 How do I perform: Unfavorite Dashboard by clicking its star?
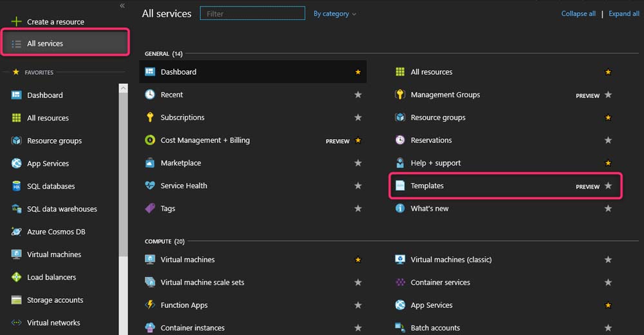pos(358,72)
